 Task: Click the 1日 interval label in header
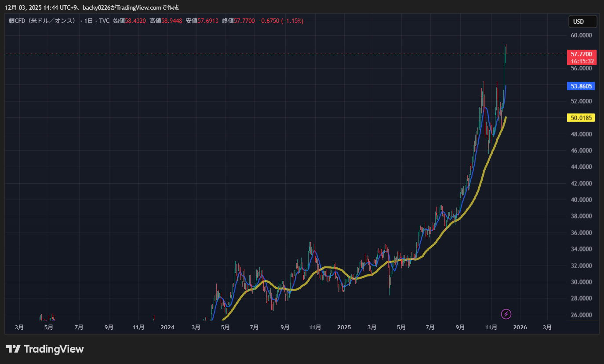pos(89,21)
